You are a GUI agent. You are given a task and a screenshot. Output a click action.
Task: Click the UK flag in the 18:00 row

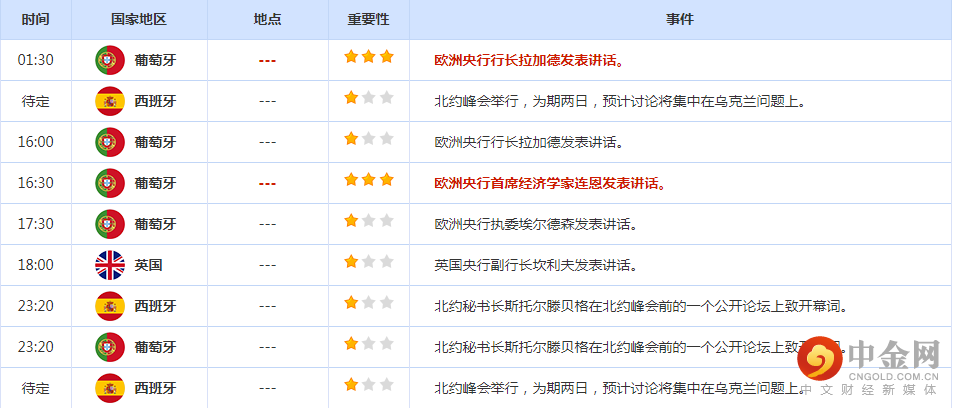pyautogui.click(x=110, y=265)
